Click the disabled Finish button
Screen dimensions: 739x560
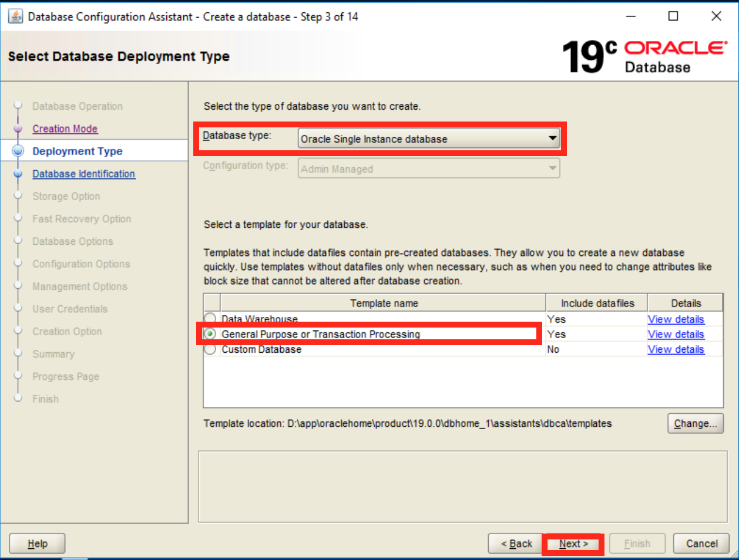tap(637, 544)
